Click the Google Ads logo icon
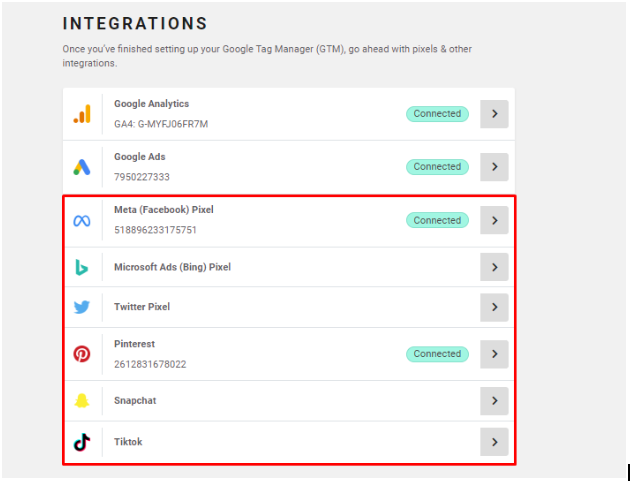This screenshot has width=631, height=481. (x=82, y=167)
